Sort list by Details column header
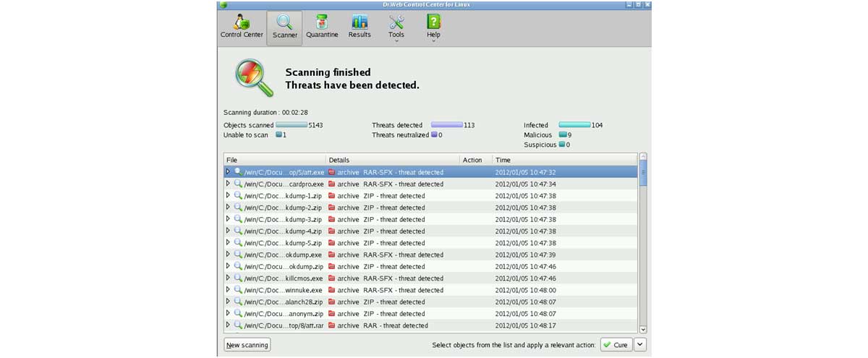Screen dimensions: 868x358 point(393,160)
